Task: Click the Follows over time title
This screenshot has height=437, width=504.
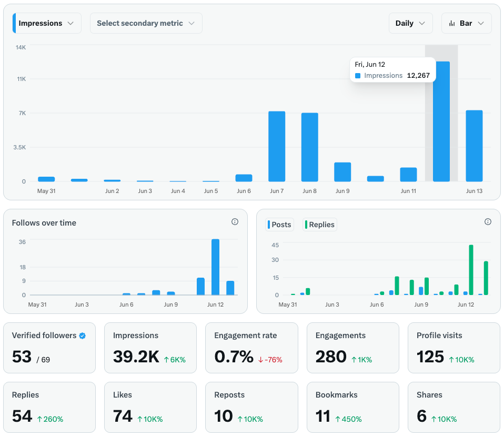Action: [x=44, y=223]
